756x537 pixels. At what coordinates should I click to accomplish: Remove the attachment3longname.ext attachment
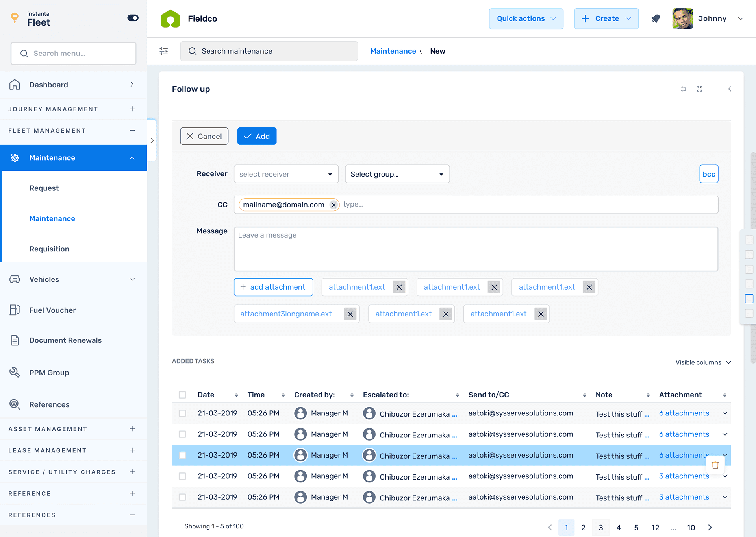point(350,314)
